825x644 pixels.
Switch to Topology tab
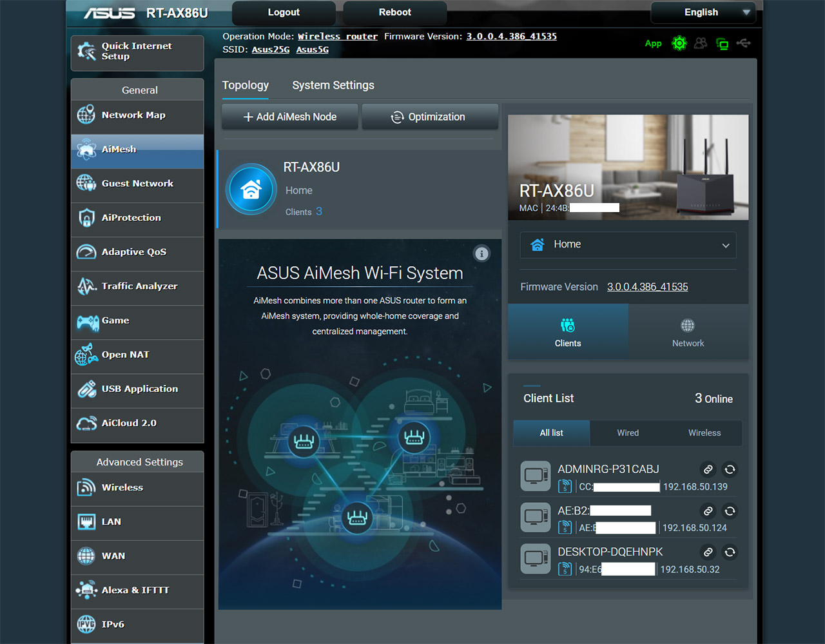tap(246, 85)
